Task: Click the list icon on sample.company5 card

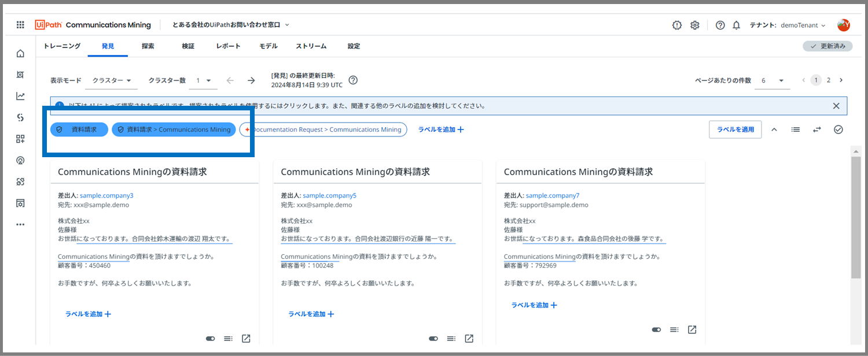Action: (451, 338)
